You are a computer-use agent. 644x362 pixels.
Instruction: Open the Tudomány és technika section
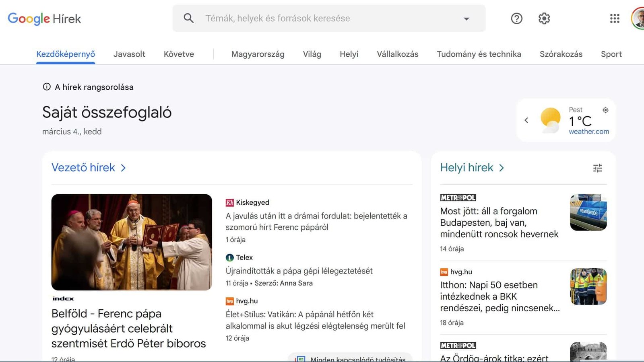479,54
